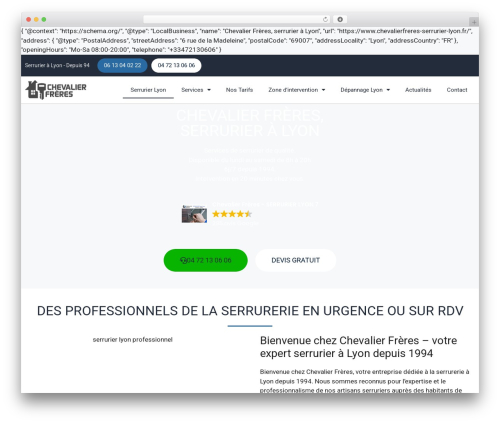
Task: Expand the Dépannage Lyon dropdown arrow
Action: click(388, 90)
